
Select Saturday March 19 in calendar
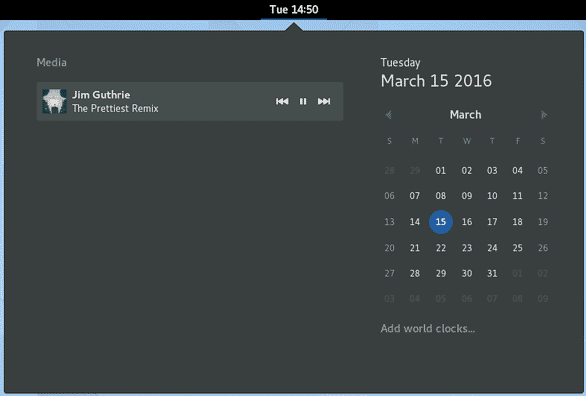click(543, 222)
